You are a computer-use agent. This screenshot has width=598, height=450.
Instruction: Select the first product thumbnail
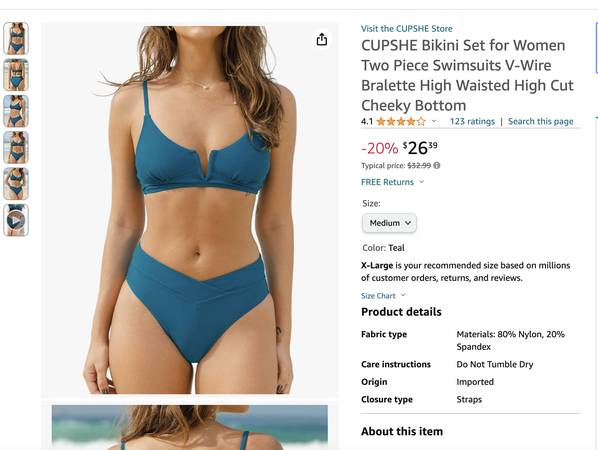click(x=16, y=39)
